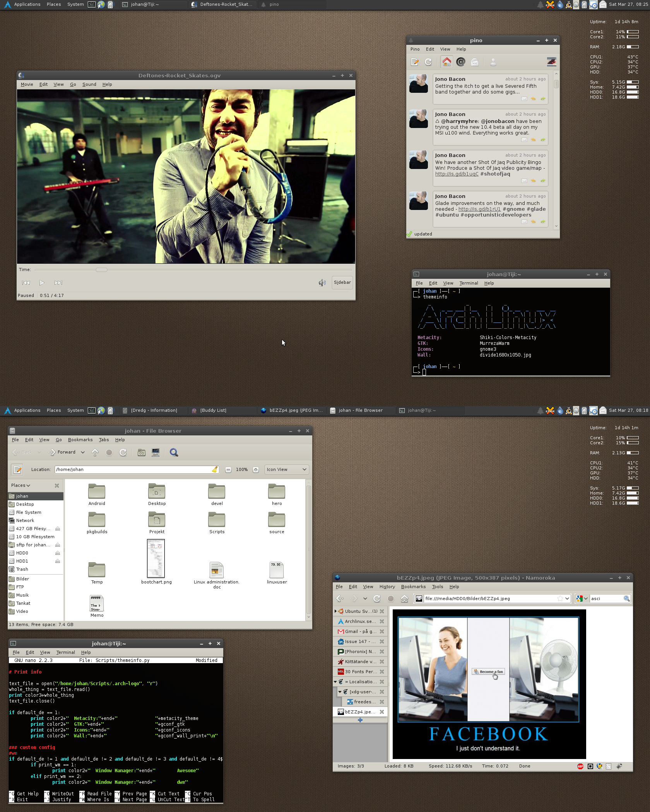This screenshot has width=650, height=812.
Task: Refresh the pino timeline
Action: click(x=428, y=62)
